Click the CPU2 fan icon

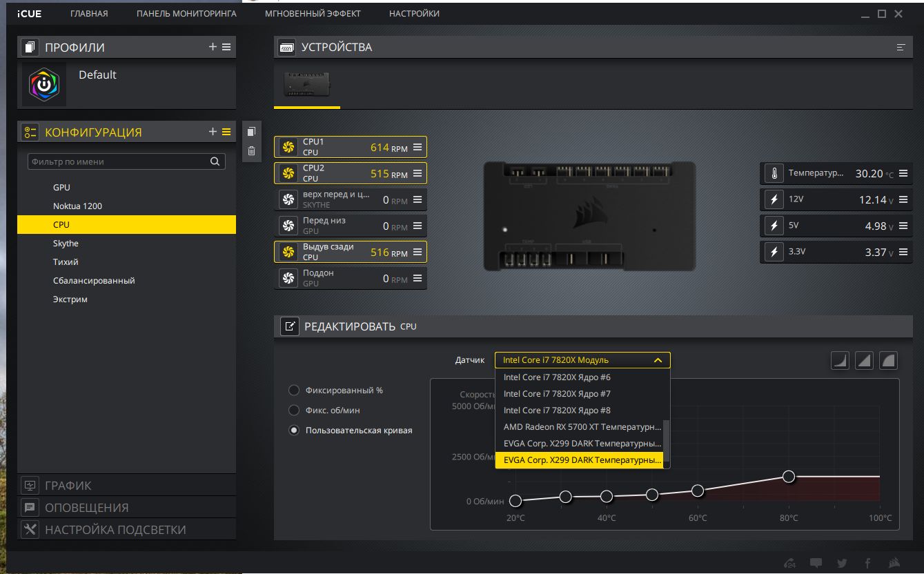(288, 173)
